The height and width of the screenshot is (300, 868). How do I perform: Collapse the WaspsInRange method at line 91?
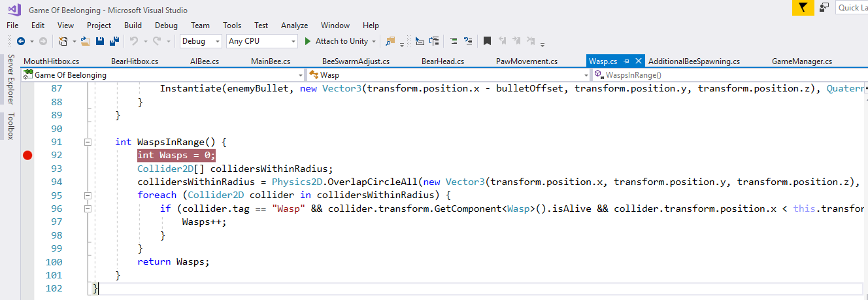pyautogui.click(x=87, y=142)
